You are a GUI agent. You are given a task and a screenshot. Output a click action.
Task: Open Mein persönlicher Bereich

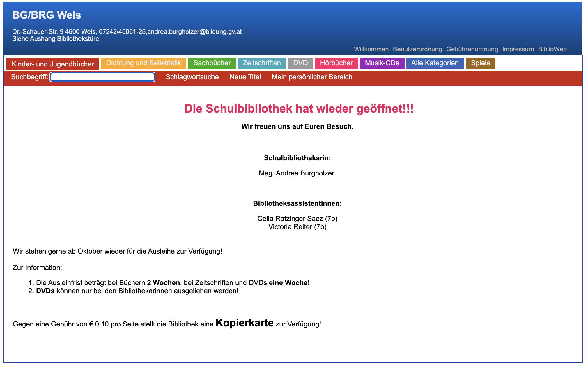(x=312, y=77)
